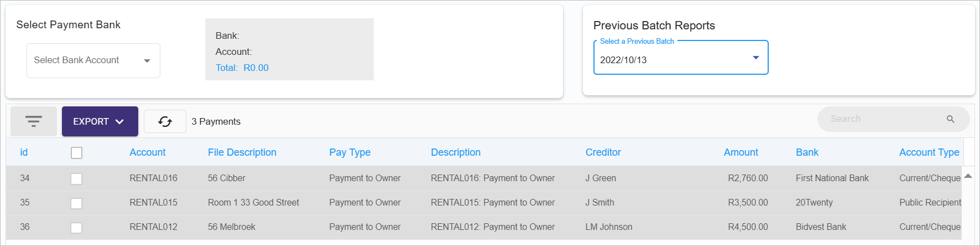Click the refresh payments icon
This screenshot has height=246, width=980.
[165, 121]
